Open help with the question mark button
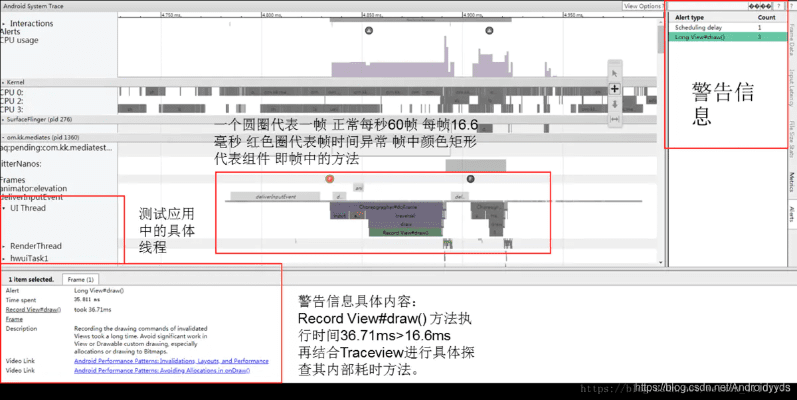797x400 pixels. (x=779, y=6)
